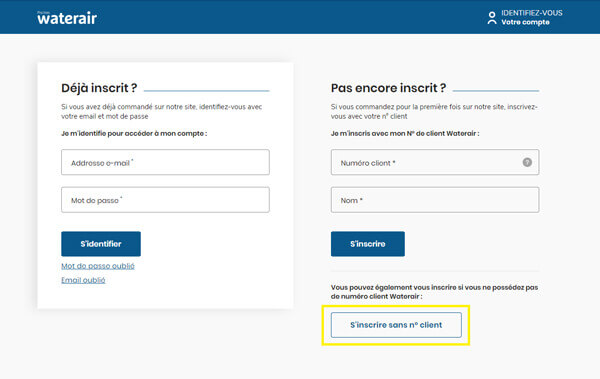Click the Nom input field
Image resolution: width=600 pixels, height=379 pixels.
(435, 200)
